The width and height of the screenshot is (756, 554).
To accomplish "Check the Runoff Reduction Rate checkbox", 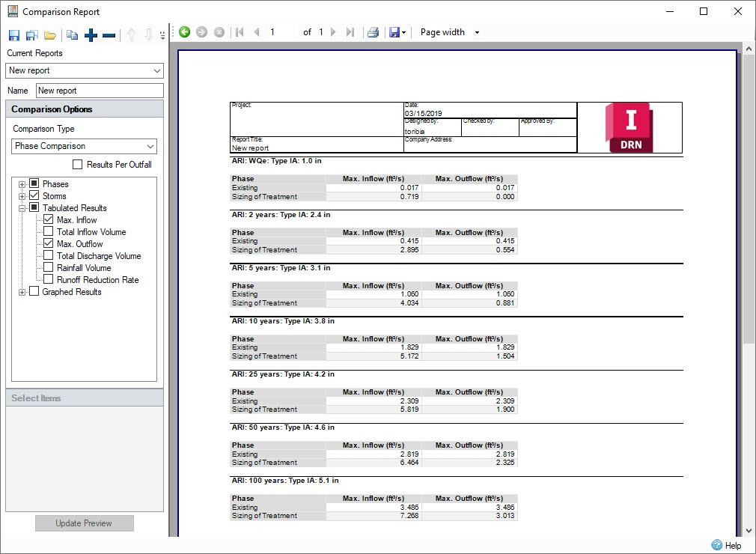I will click(48, 279).
